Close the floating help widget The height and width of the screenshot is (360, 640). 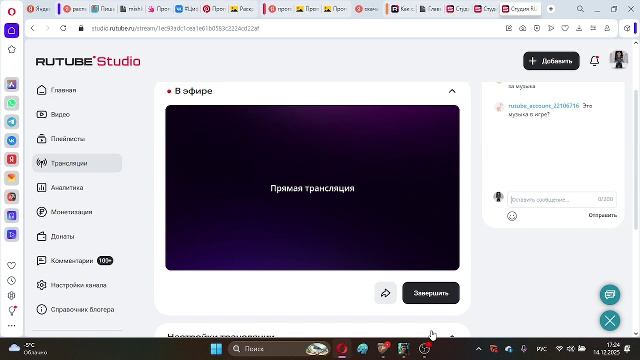610,321
